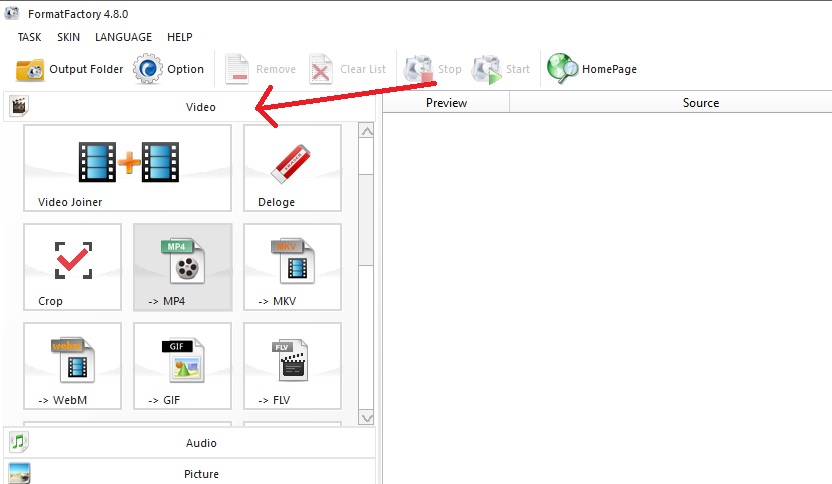Image resolution: width=832 pixels, height=484 pixels.
Task: Open the HELP menu
Action: click(179, 37)
